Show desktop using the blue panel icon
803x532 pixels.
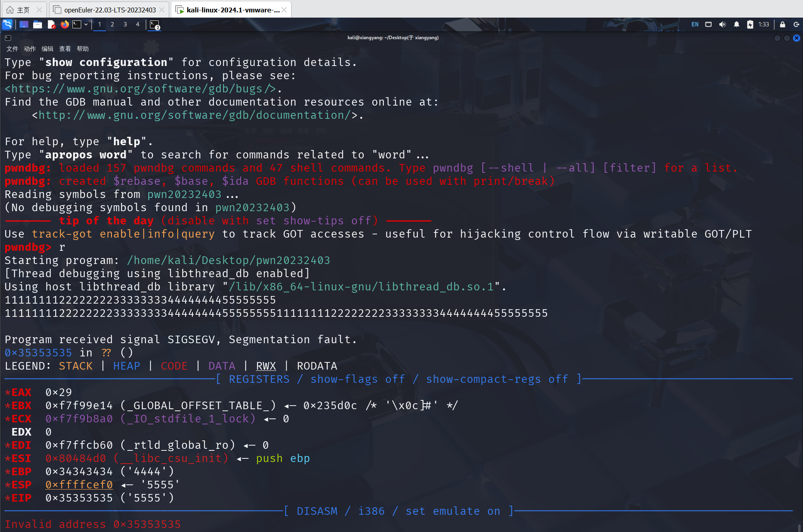pyautogui.click(x=24, y=24)
